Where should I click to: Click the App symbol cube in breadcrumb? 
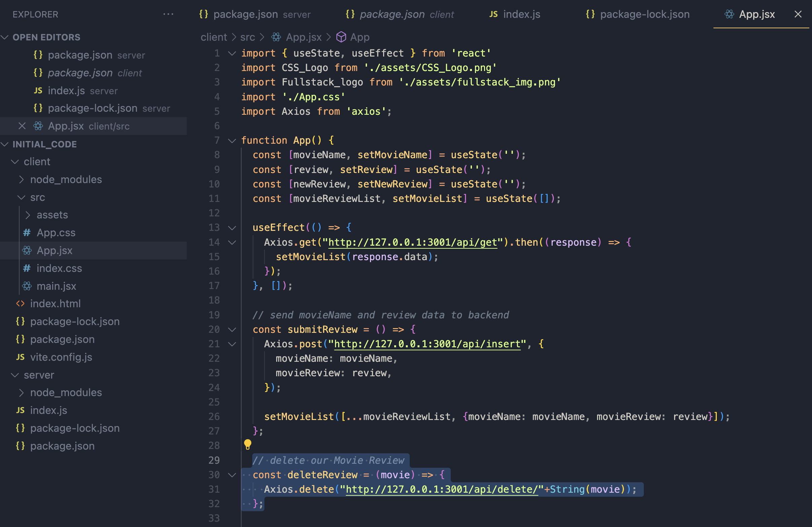coord(341,37)
